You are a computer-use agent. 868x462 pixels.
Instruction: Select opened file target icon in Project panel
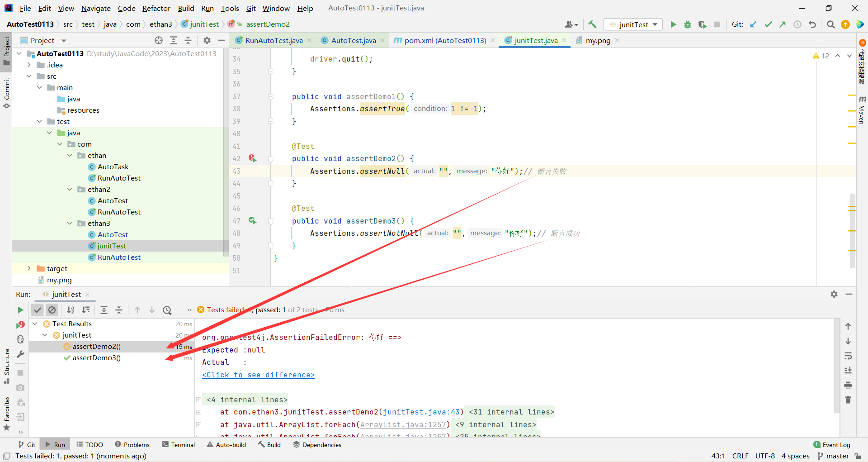159,40
